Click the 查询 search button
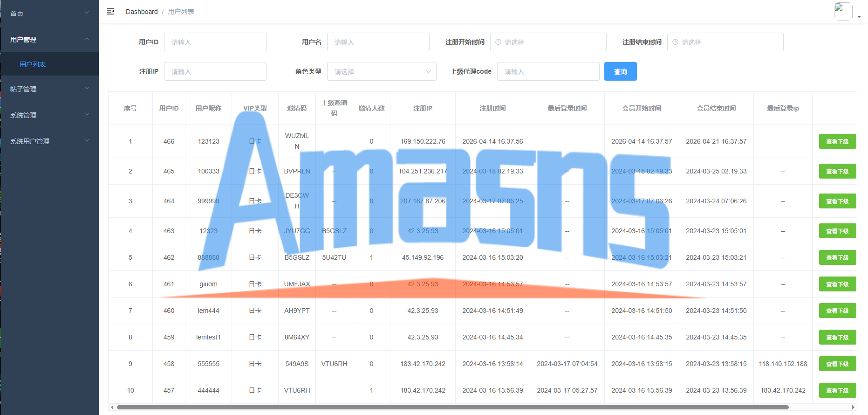Screen dimensions: 868x415 620,71
